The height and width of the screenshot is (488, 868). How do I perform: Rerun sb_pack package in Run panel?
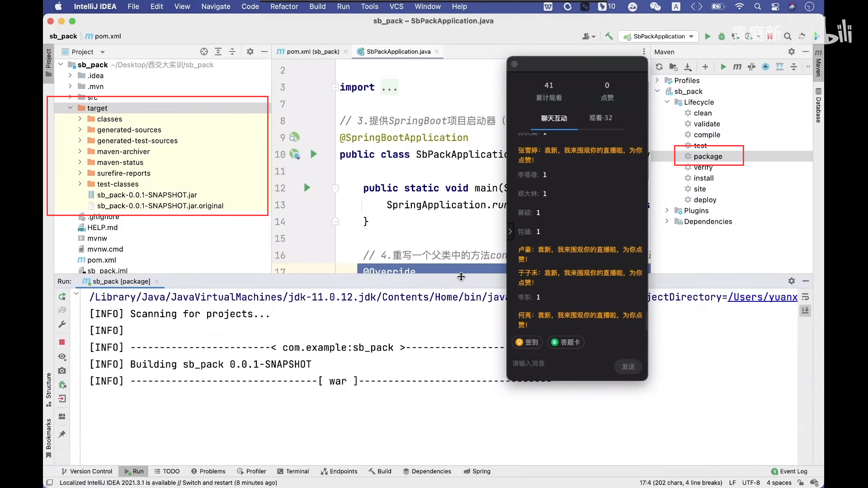point(62,297)
